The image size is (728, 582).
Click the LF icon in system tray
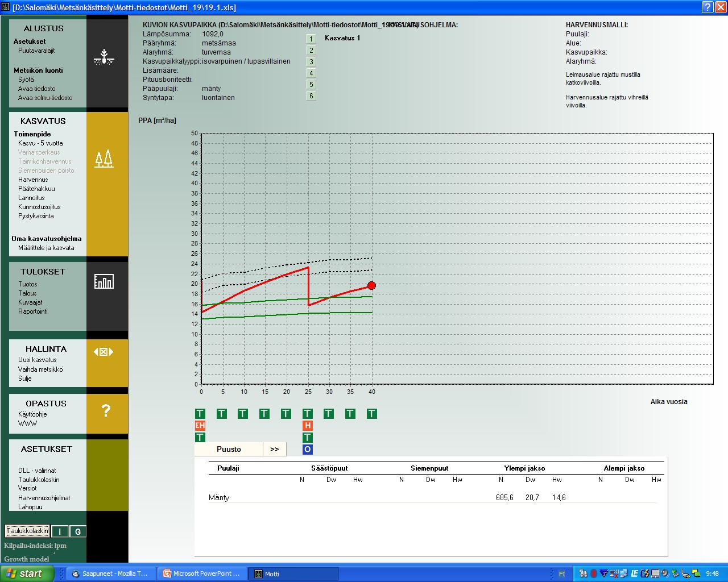click(635, 573)
